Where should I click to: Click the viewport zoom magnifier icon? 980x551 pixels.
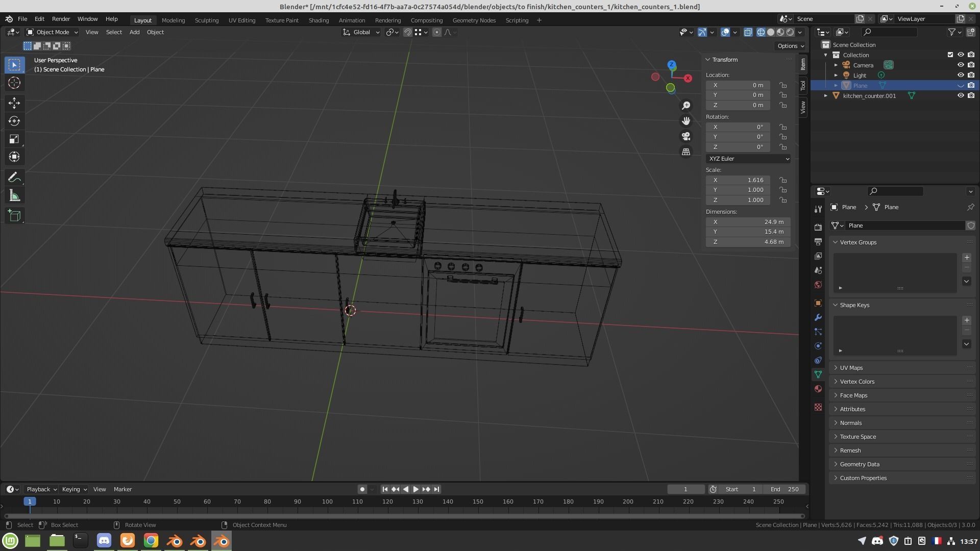tap(686, 105)
